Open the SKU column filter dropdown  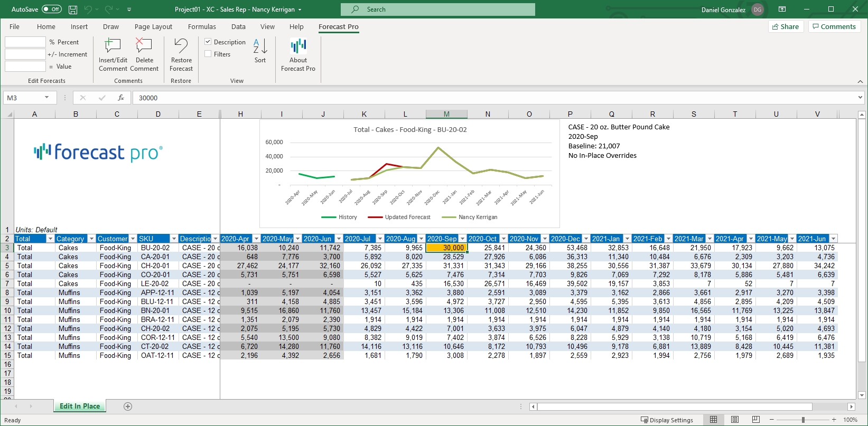pyautogui.click(x=174, y=239)
